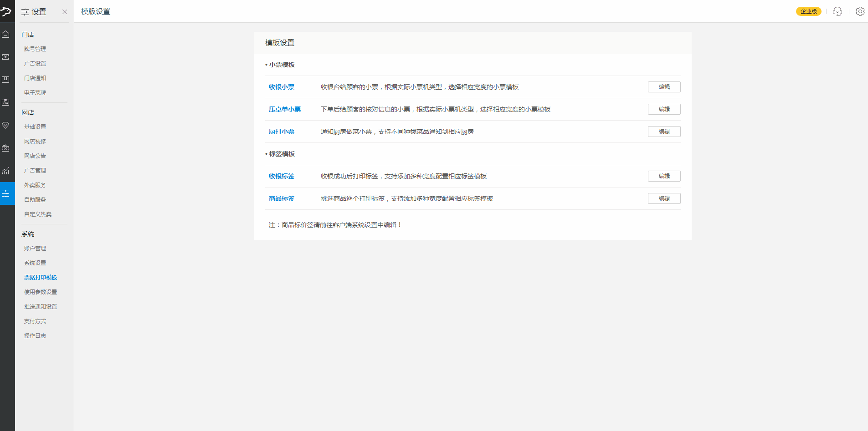Select 支付方式 in the system menu
This screenshot has width=868, height=431.
coord(35,321)
